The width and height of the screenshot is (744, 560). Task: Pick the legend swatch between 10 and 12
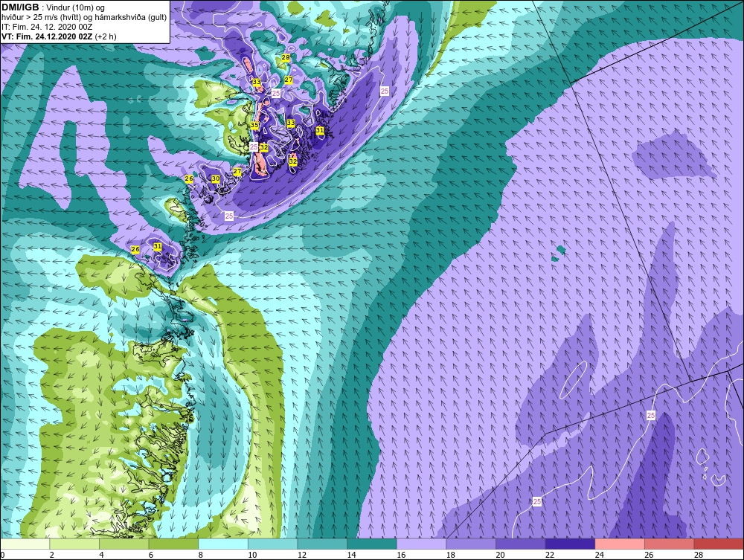(273, 544)
